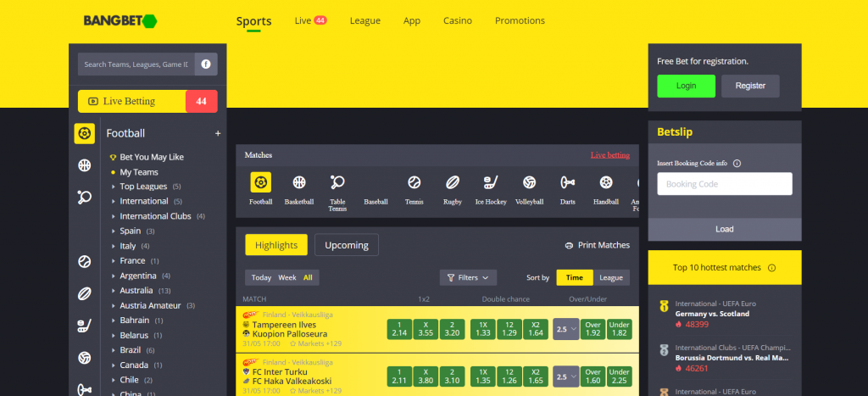The image size is (868, 396).
Task: Select the basketball icon in the left sidebar
Action: click(x=84, y=165)
